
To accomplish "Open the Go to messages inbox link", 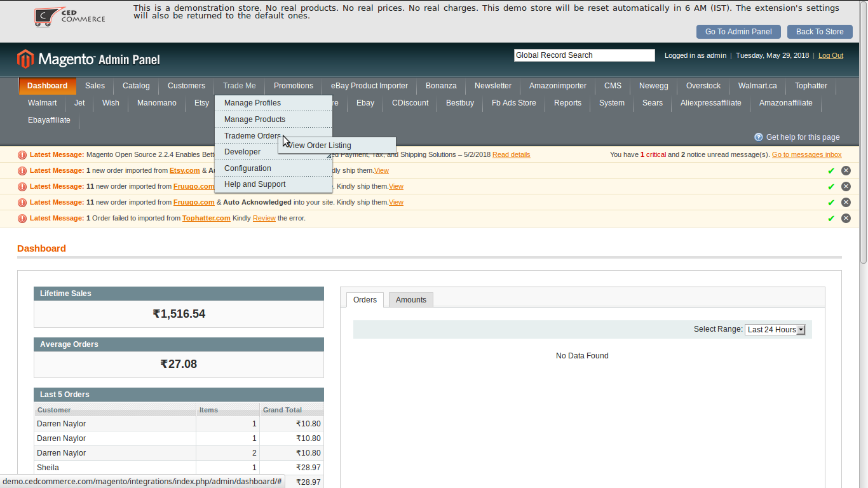I will (806, 154).
